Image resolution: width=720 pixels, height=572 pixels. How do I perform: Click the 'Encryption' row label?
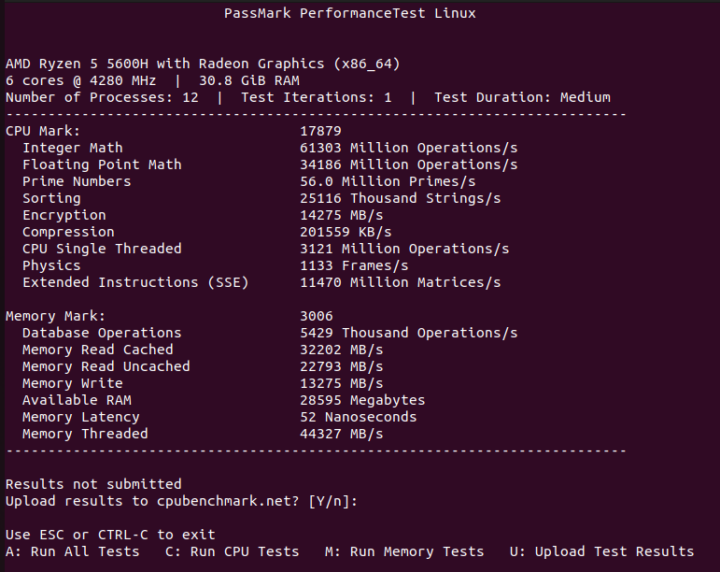(x=64, y=215)
